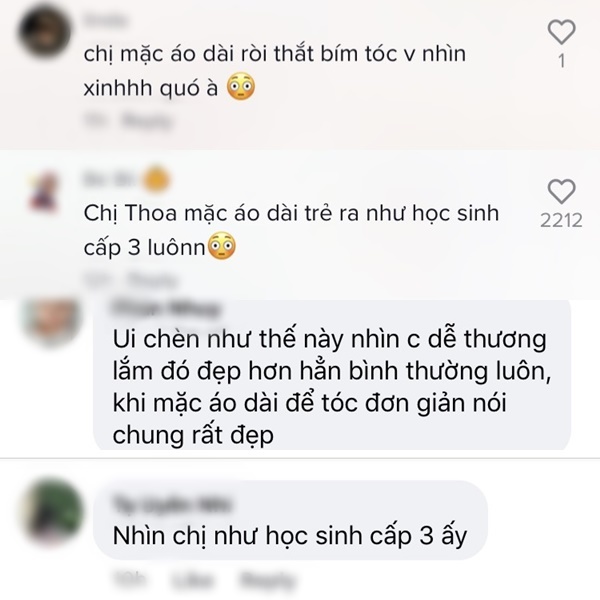The image size is (600, 600).
Task: Like the comment about thắt bím tóc
Action: [x=561, y=32]
